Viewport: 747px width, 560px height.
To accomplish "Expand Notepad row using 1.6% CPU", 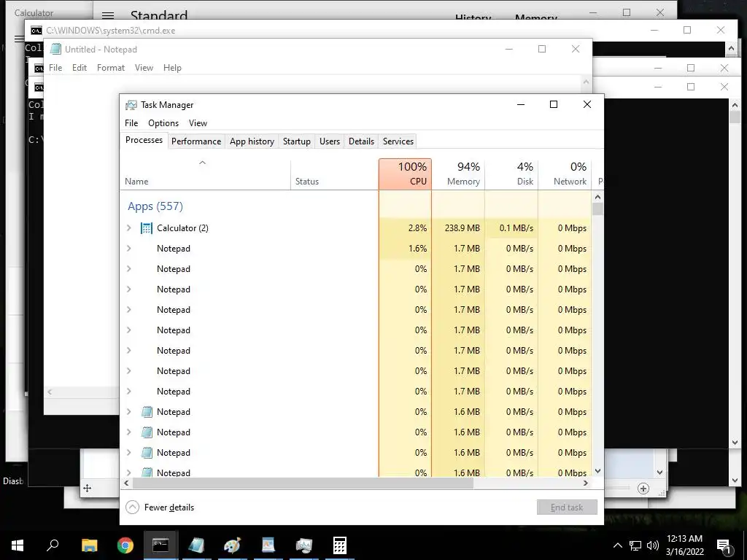I will coord(128,249).
